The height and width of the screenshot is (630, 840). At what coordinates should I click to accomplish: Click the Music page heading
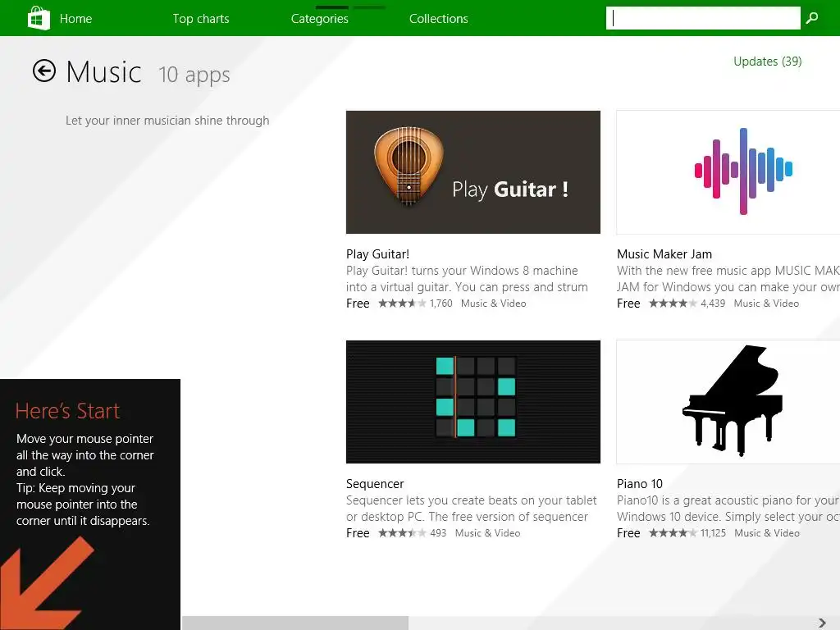104,72
